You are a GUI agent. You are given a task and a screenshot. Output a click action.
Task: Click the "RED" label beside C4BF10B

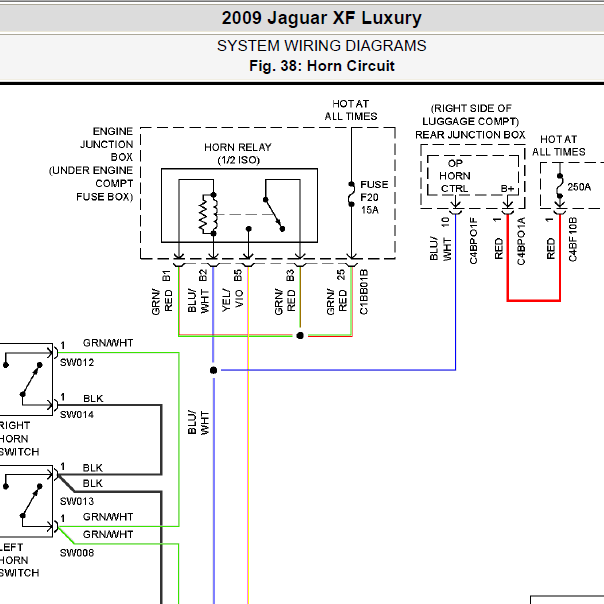pos(550,248)
